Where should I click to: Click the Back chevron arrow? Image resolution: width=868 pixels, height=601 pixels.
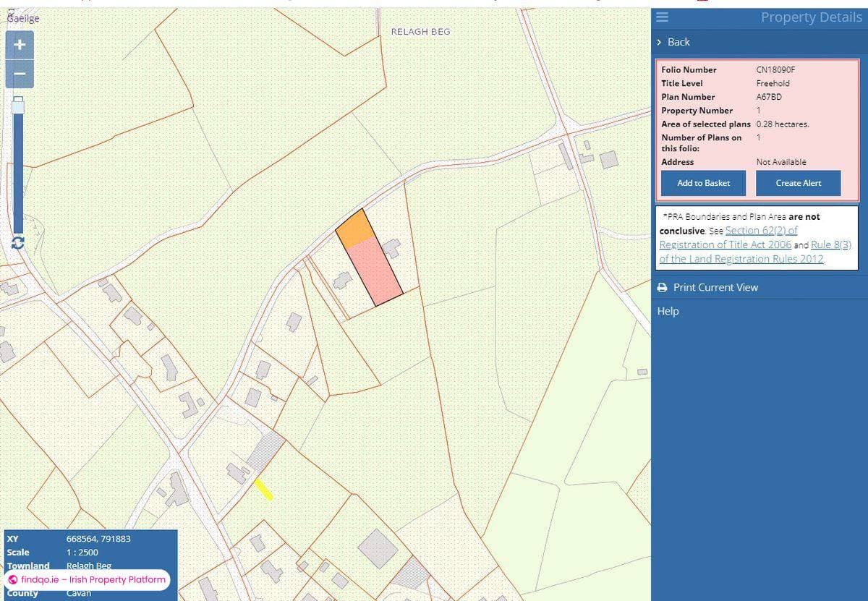click(x=658, y=42)
